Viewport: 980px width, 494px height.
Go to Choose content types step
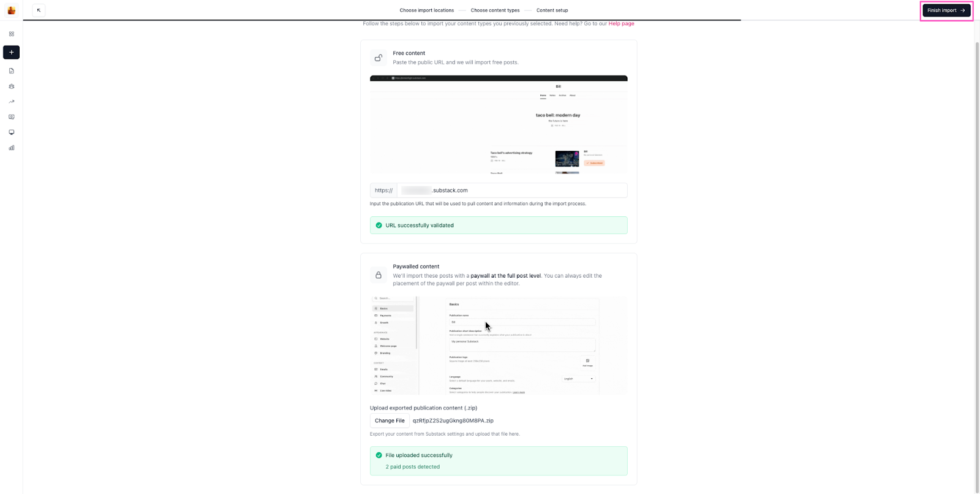click(x=495, y=10)
